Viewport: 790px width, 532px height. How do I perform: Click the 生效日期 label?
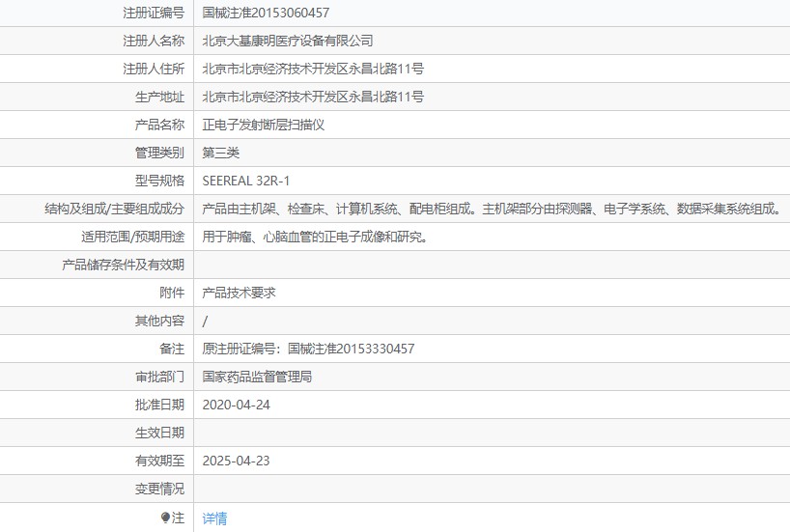[159, 433]
